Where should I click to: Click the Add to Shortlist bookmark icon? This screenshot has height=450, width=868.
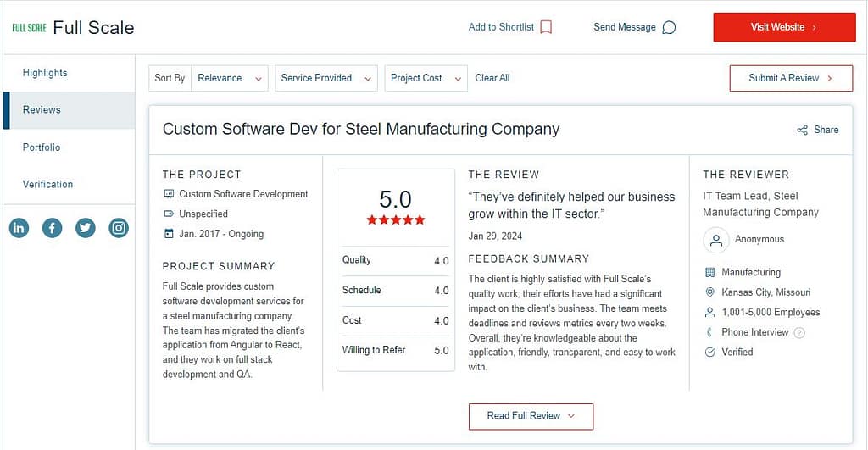coord(546,27)
